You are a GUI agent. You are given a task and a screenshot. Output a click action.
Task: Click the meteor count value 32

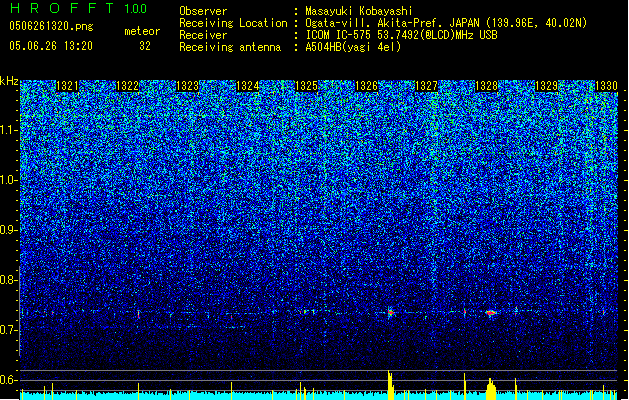[145, 46]
